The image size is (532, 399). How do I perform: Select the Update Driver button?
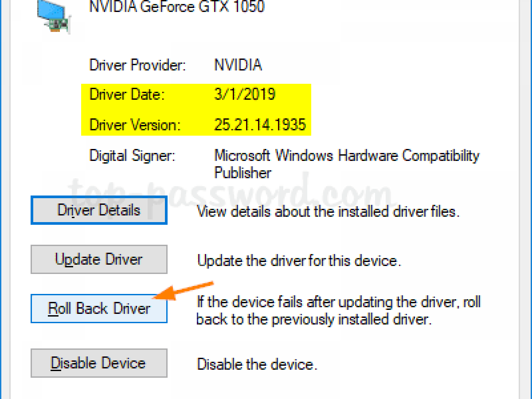tap(99, 259)
